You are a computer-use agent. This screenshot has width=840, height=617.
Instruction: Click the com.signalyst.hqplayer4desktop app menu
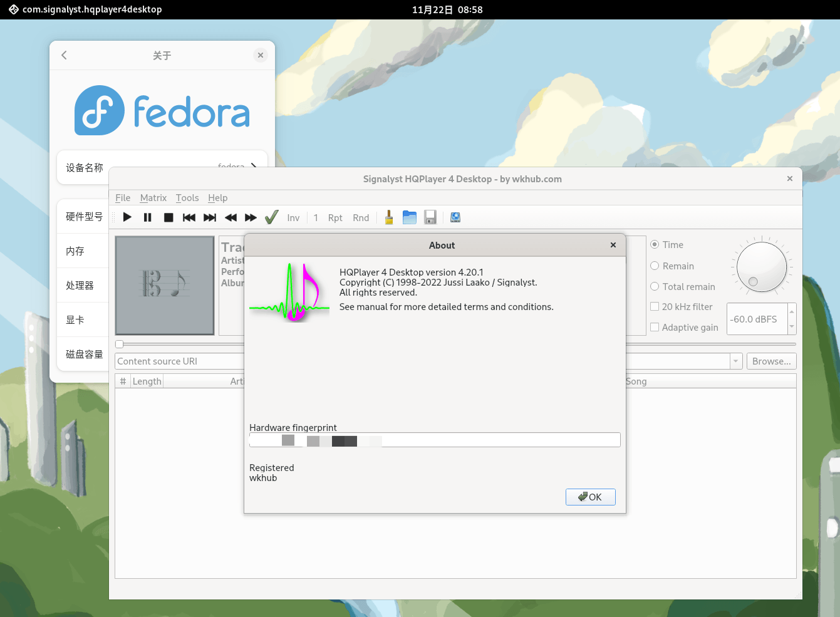tap(85, 9)
